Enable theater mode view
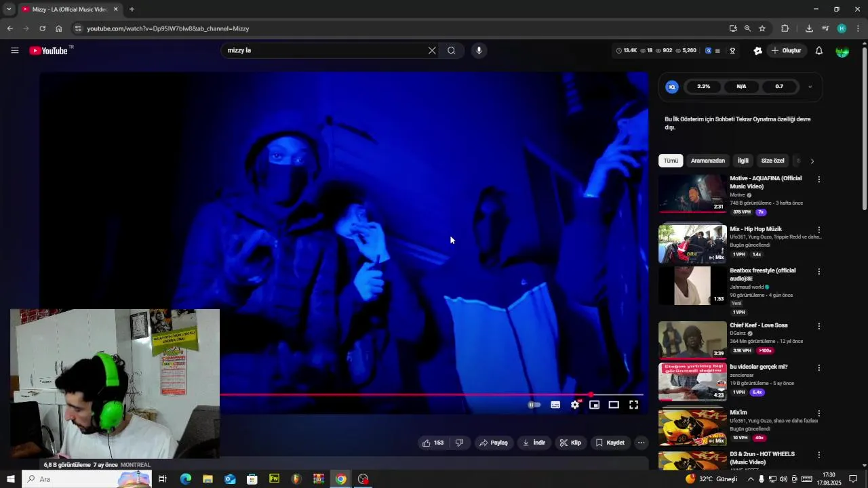The width and height of the screenshot is (868, 488). pos(614,405)
